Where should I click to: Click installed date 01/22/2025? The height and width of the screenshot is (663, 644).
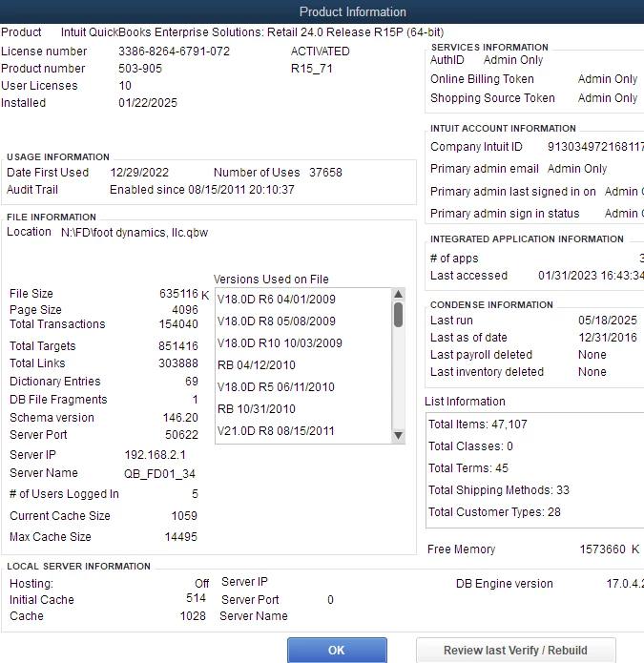click(x=148, y=103)
